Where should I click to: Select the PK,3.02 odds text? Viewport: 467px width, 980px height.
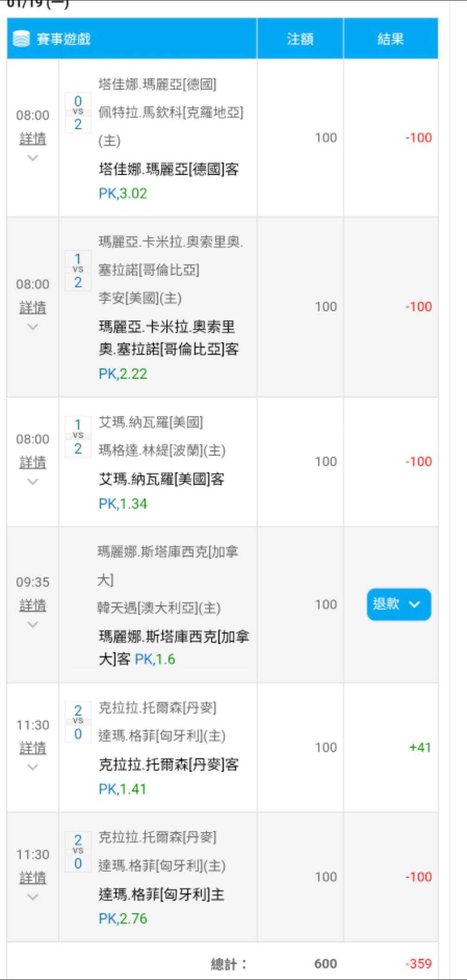pos(123,193)
